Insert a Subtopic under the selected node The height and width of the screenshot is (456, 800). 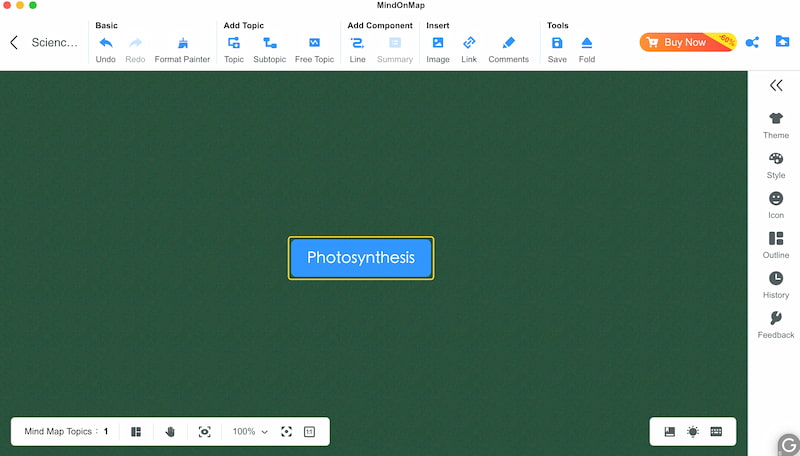[x=269, y=43]
